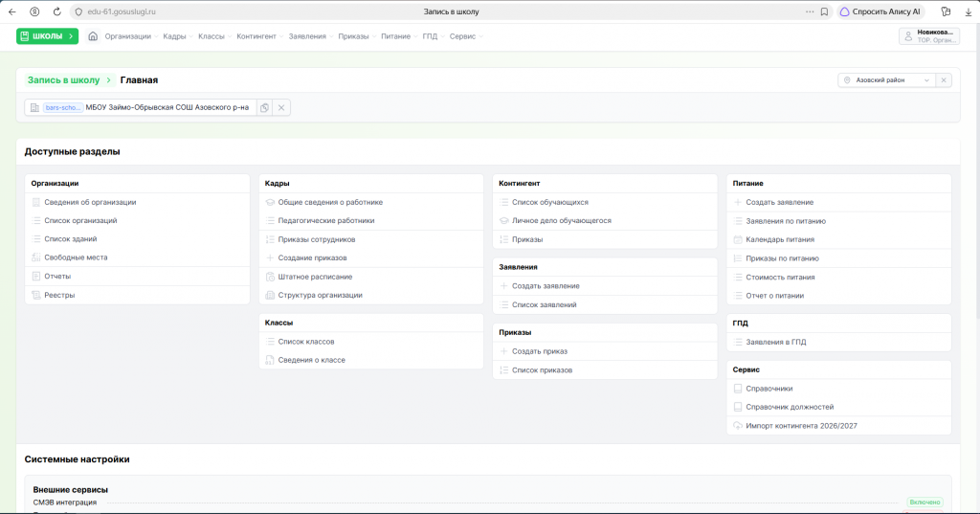Click the plus icon beside Создать заявление under Заявления
Viewport: 980px width, 514px height.
pos(503,286)
